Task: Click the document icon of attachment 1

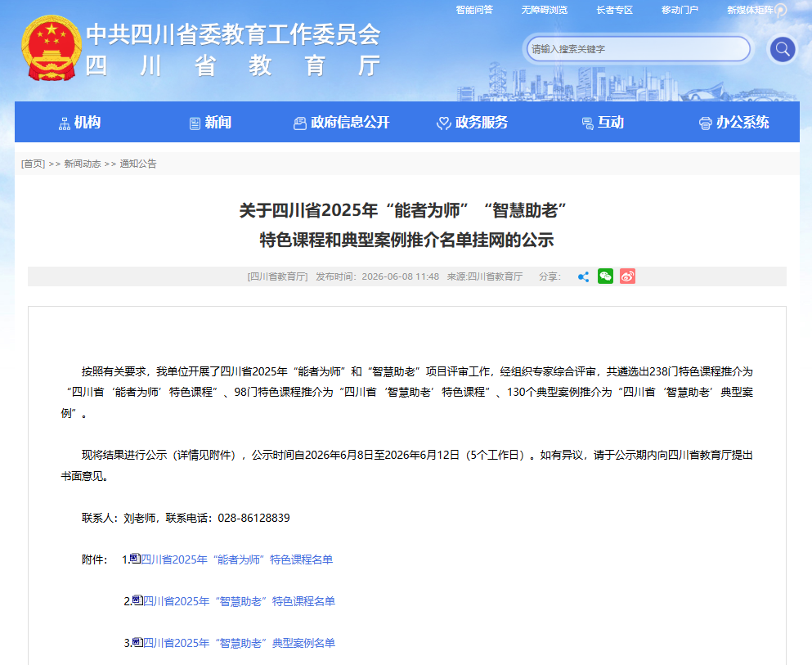Action: click(135, 558)
